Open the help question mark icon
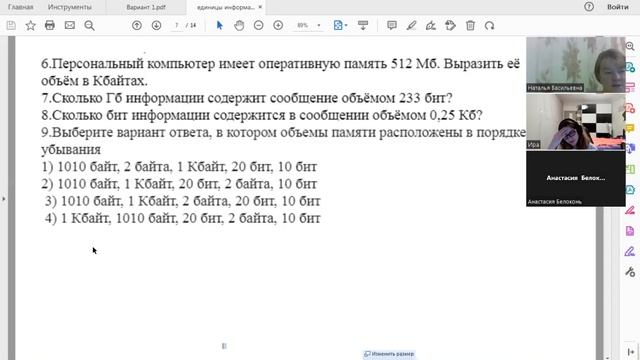Screen dimensions: 640x360 [x=589, y=7]
